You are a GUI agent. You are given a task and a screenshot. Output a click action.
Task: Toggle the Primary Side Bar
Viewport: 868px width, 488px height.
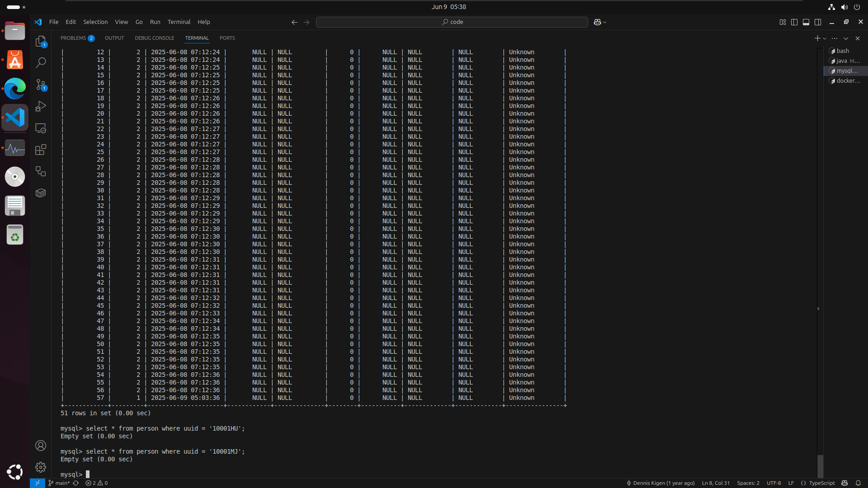click(794, 22)
